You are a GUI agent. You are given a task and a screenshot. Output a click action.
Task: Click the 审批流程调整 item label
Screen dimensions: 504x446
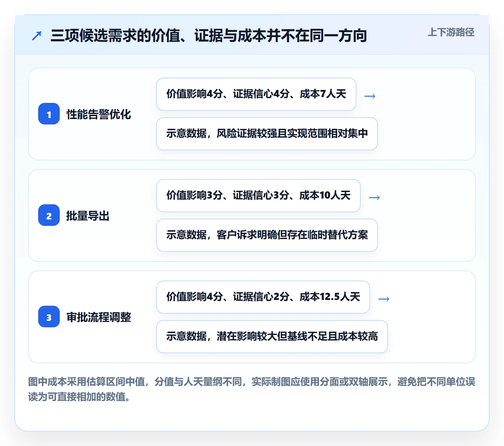point(99,317)
